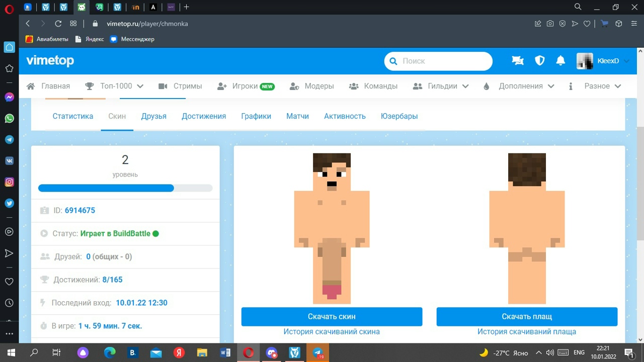Open the messages icon in the vimetop header
The height and width of the screenshot is (362, 644).
[517, 60]
